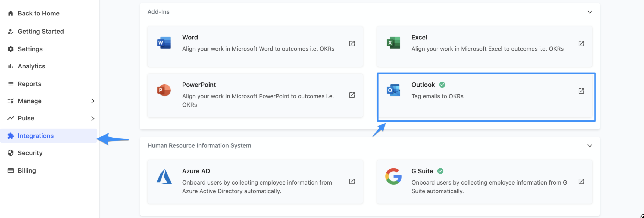Click the Billing card icon
This screenshot has height=218, width=644.
coord(11,170)
